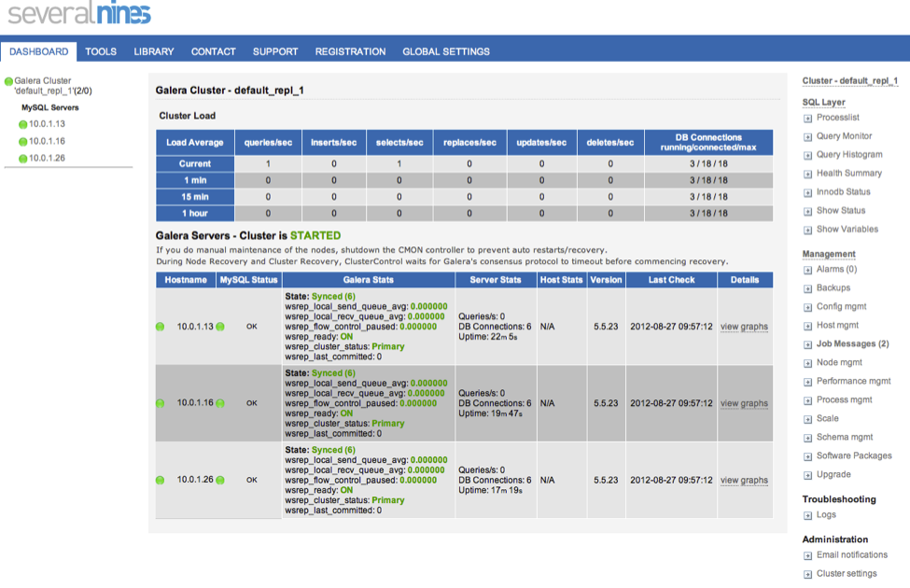
Task: Click host status dot left of table row 10.0.1.26
Action: (x=161, y=480)
